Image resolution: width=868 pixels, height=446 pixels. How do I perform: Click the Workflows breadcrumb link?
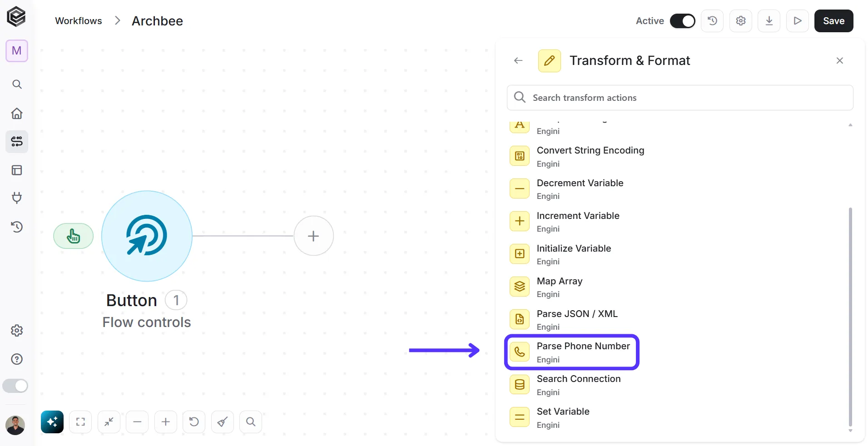(x=79, y=21)
